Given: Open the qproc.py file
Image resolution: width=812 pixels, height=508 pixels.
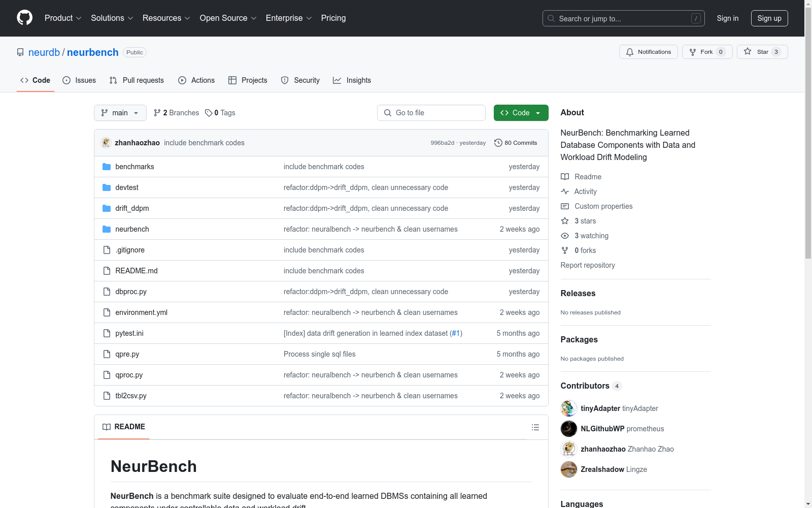Looking at the screenshot, I should [x=129, y=375].
